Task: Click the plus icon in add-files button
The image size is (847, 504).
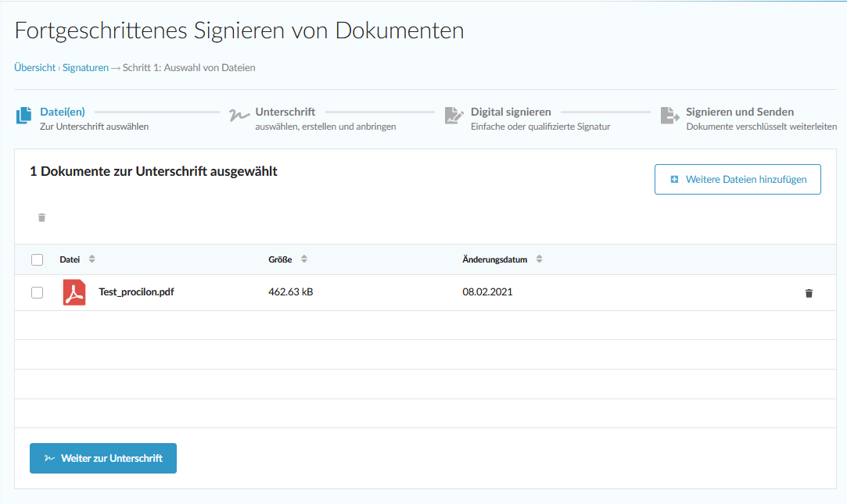Action: (674, 180)
